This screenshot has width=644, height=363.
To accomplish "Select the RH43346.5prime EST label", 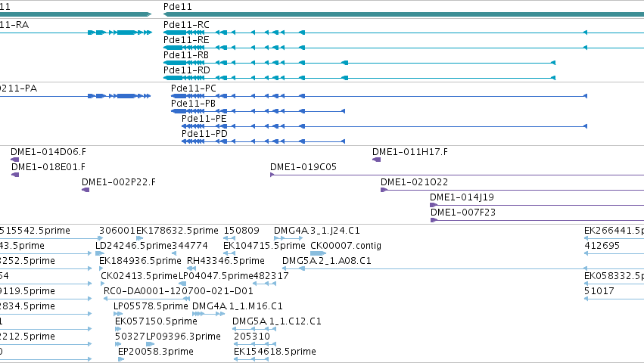I will [226, 261].
